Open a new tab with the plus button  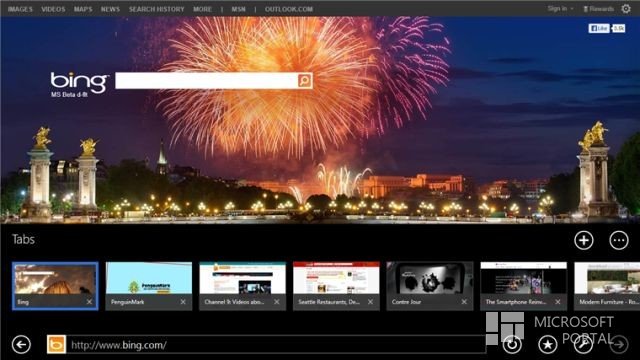click(x=584, y=240)
